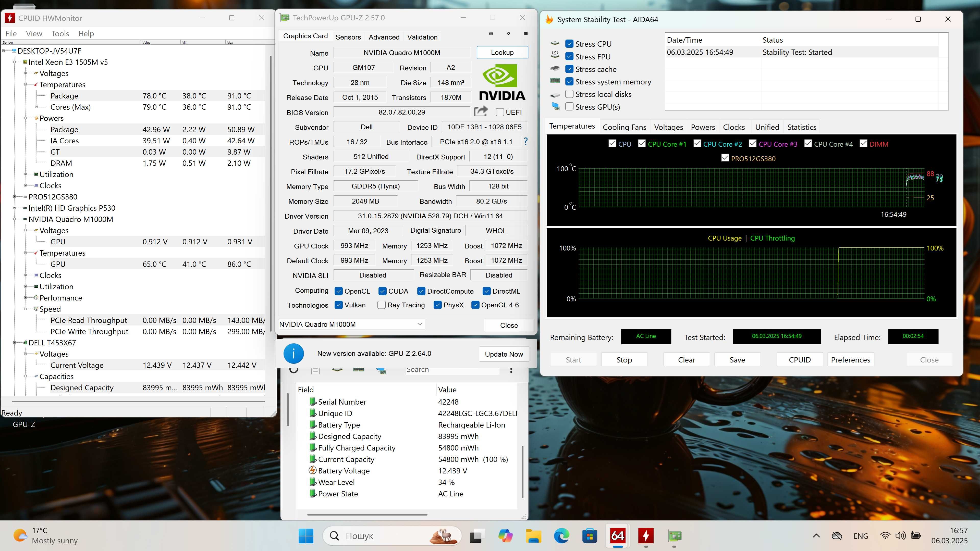
Task: Expand the PRO512GS380 node in HWMonitor
Action: (15, 197)
